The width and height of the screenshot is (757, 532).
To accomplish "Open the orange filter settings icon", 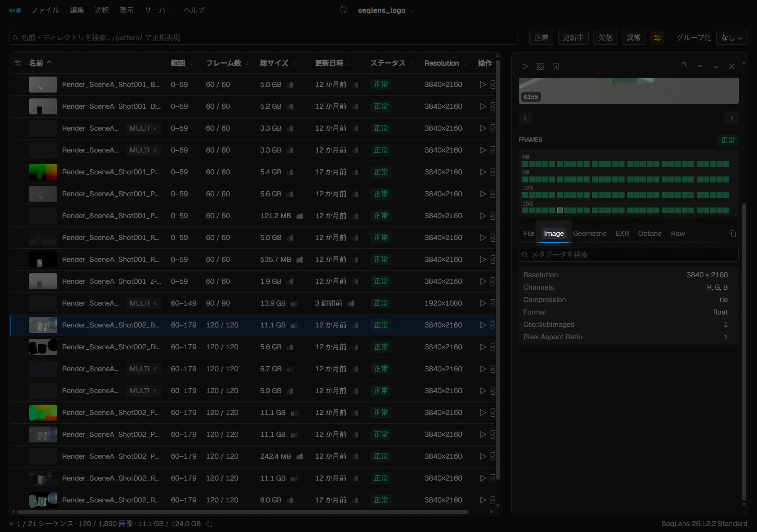I will tap(657, 38).
